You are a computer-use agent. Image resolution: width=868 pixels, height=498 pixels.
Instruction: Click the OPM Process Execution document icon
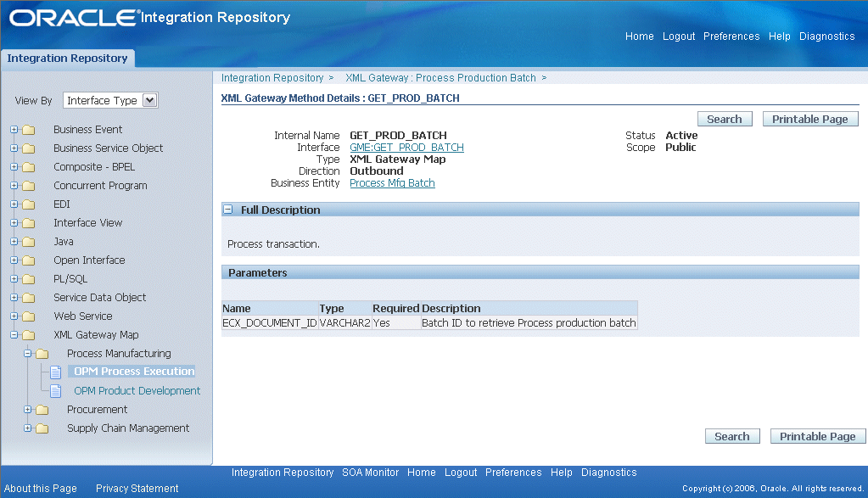pos(55,372)
